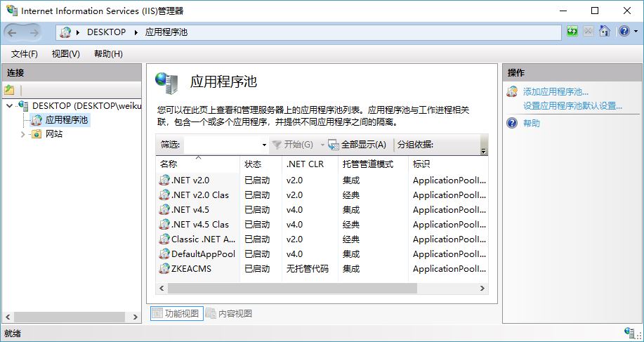644x342 pixels.
Task: Open the 帮助(H) menu
Action: coord(108,54)
